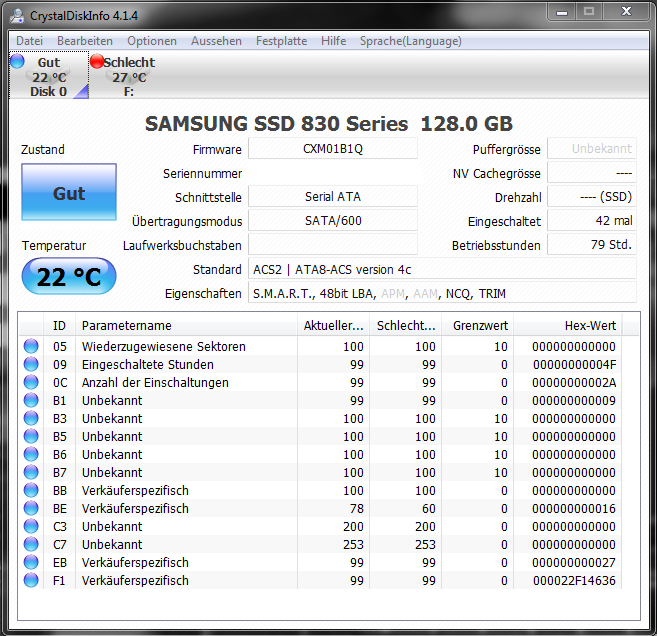657x636 pixels.
Task: Select row Anzahl der Einschaltungen
Action: click(321, 383)
